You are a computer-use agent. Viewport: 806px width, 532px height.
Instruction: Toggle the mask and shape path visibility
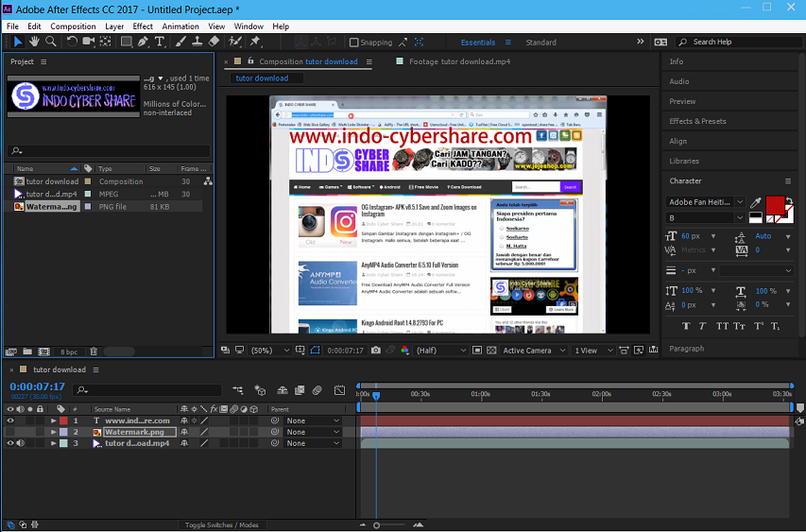(x=315, y=350)
